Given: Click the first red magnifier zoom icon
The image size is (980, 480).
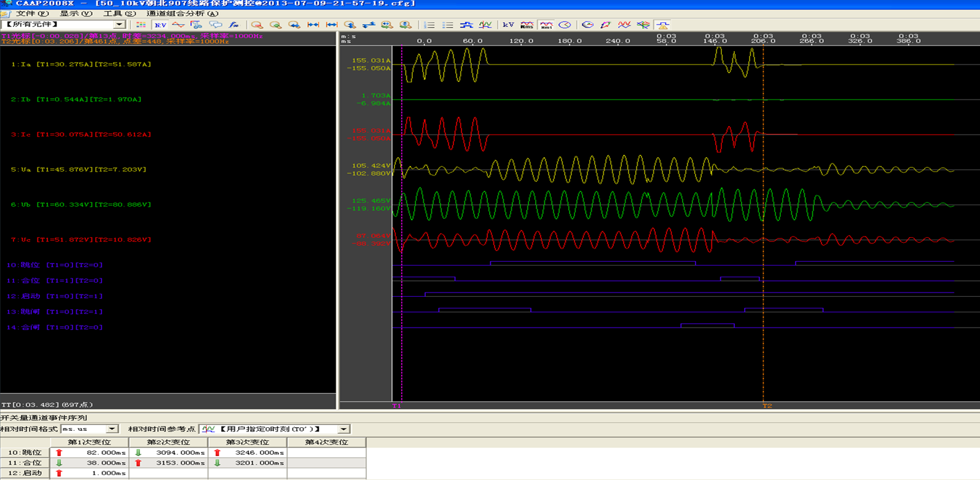Looking at the screenshot, I should tap(257, 25).
